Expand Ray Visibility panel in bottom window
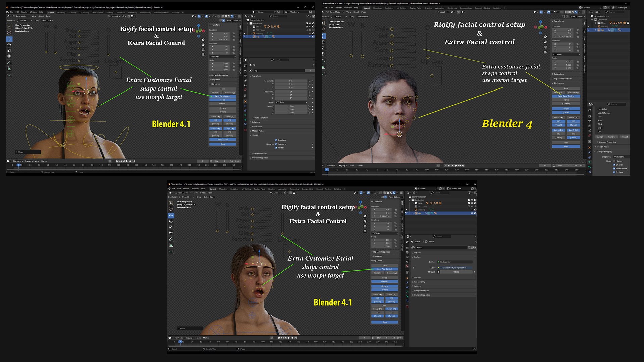This screenshot has width=644, height=362. click(419, 282)
